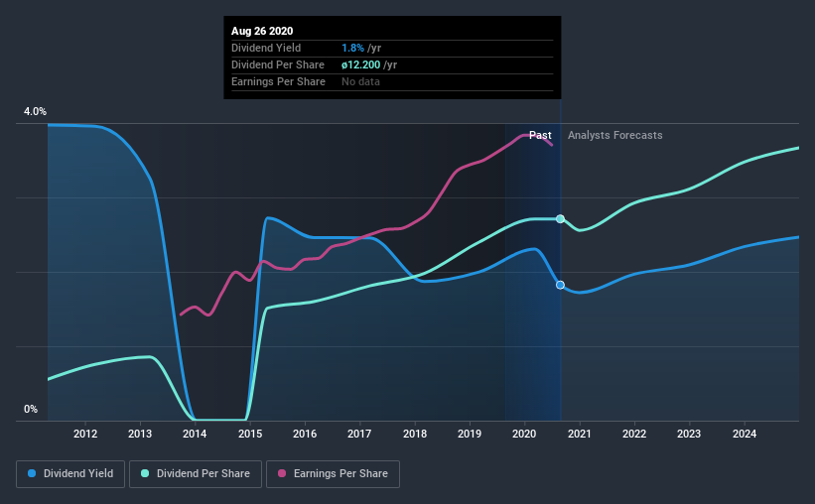Toggle the Earnings Per Share legend series
The height and width of the screenshot is (504, 815).
(x=333, y=474)
